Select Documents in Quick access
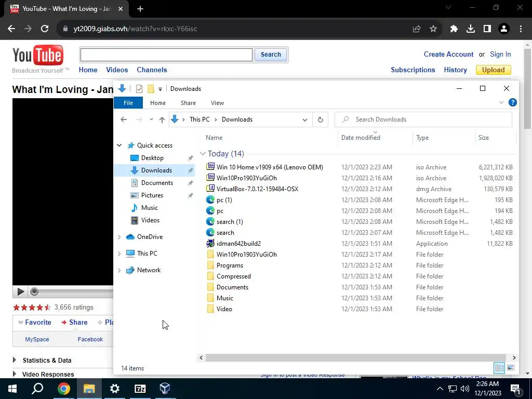Image resolution: width=532 pixels, height=399 pixels. 157,183
